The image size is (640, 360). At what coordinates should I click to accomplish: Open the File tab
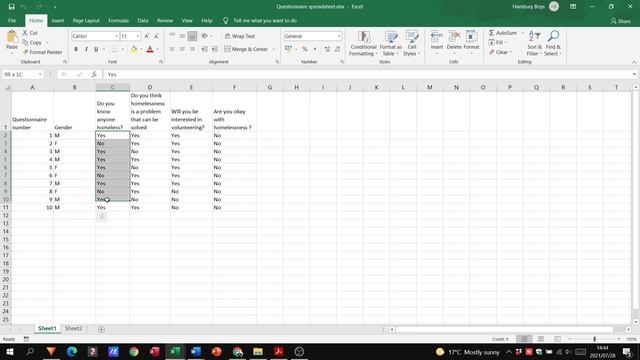pyautogui.click(x=12, y=20)
